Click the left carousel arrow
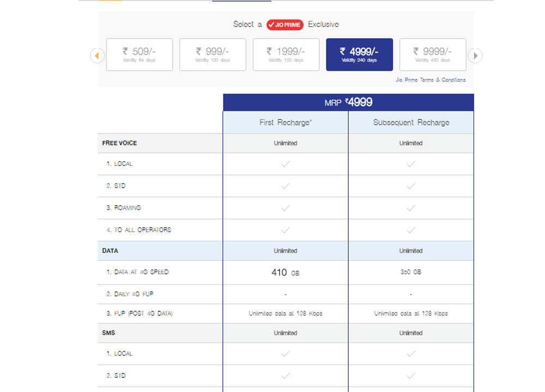 (97, 56)
